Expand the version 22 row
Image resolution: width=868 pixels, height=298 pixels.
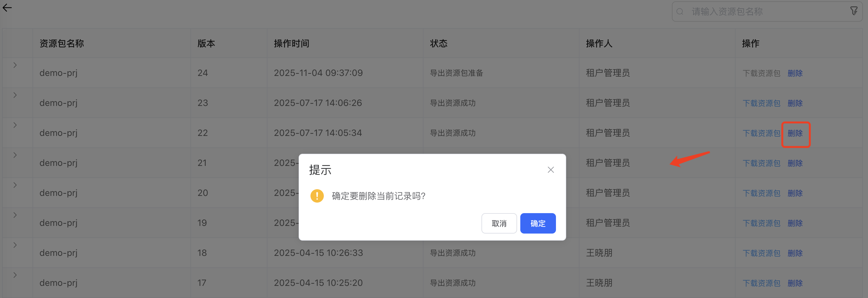[x=15, y=125]
